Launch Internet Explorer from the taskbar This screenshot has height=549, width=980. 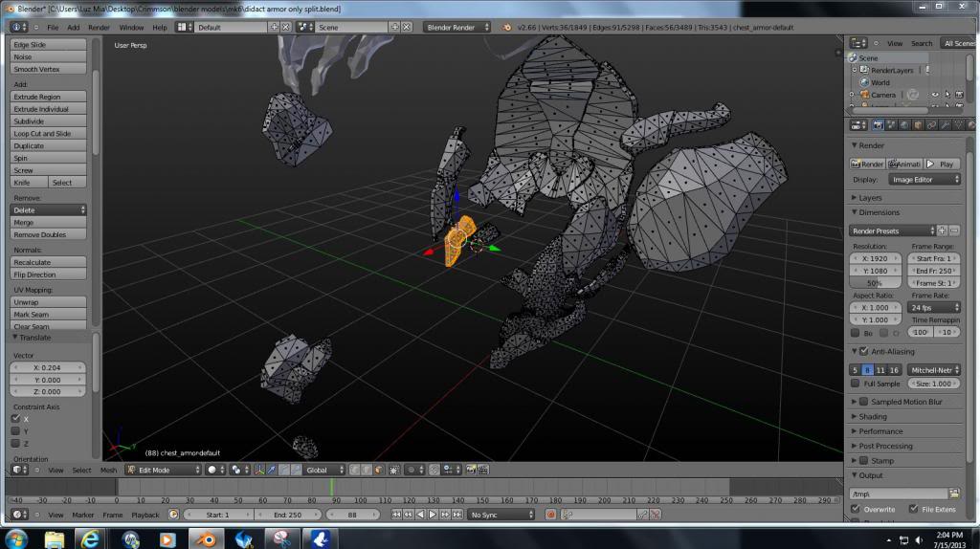(x=91, y=538)
